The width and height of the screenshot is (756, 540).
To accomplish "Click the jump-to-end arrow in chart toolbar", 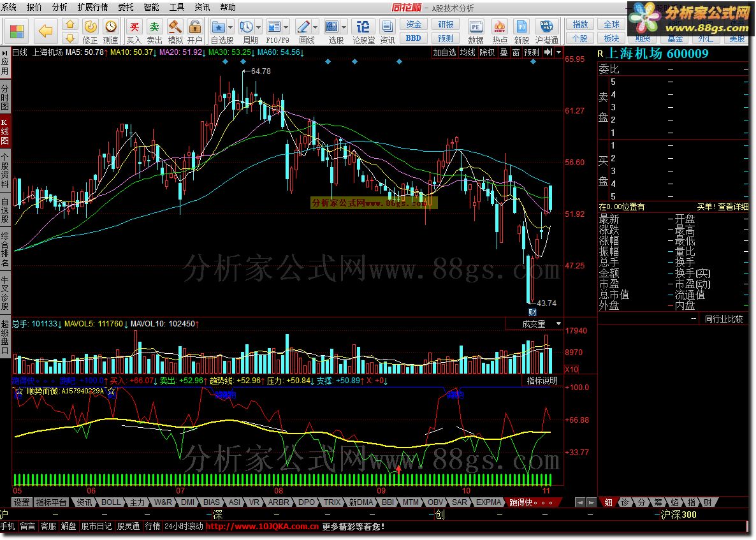I will 548,52.
